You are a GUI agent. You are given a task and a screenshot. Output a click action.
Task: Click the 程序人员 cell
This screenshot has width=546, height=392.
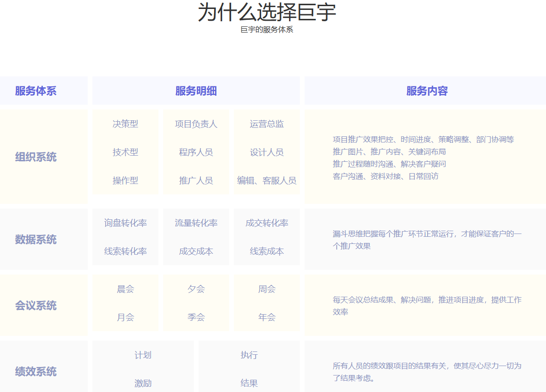[196, 152]
